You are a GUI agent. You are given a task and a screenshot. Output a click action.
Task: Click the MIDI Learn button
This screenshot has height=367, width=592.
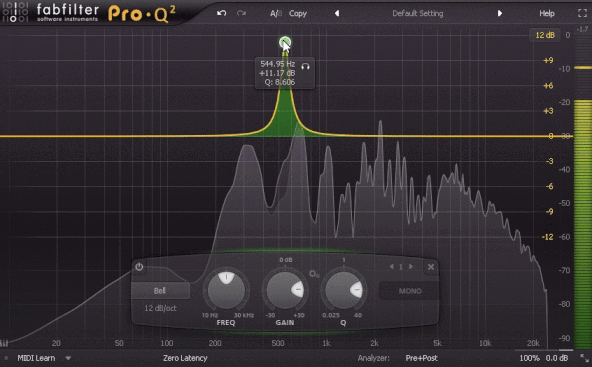(x=36, y=358)
